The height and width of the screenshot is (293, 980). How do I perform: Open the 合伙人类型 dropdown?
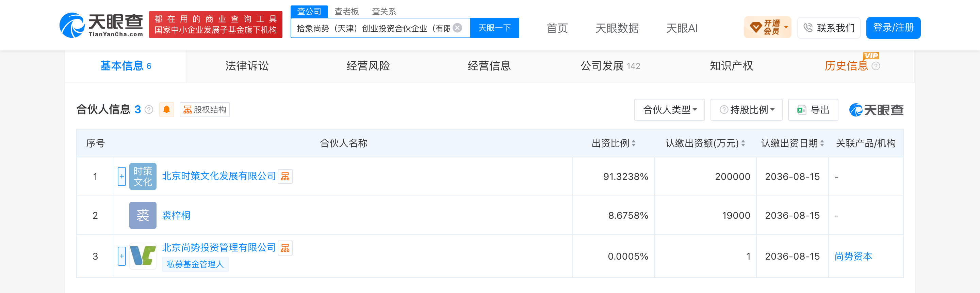pos(669,110)
